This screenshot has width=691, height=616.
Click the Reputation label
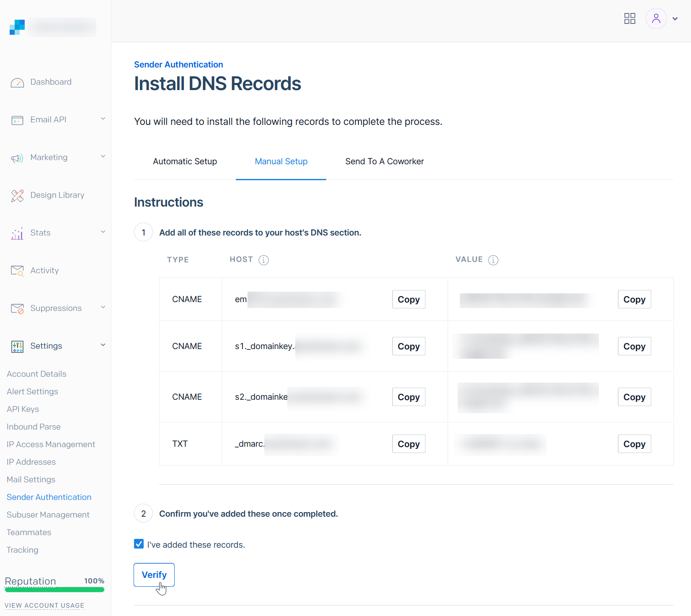click(30, 581)
